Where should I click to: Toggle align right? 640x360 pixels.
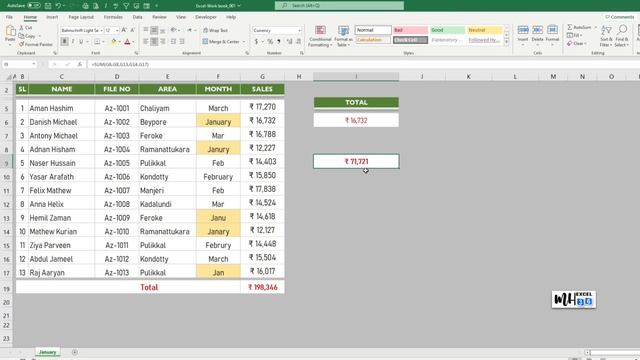(x=163, y=42)
